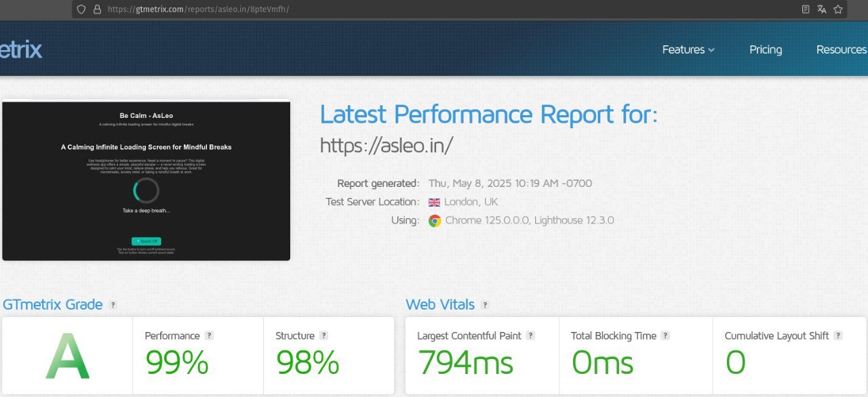Viewport: 868px width, 397px height.
Task: Click the Chrome browser icon
Action: pos(435,221)
